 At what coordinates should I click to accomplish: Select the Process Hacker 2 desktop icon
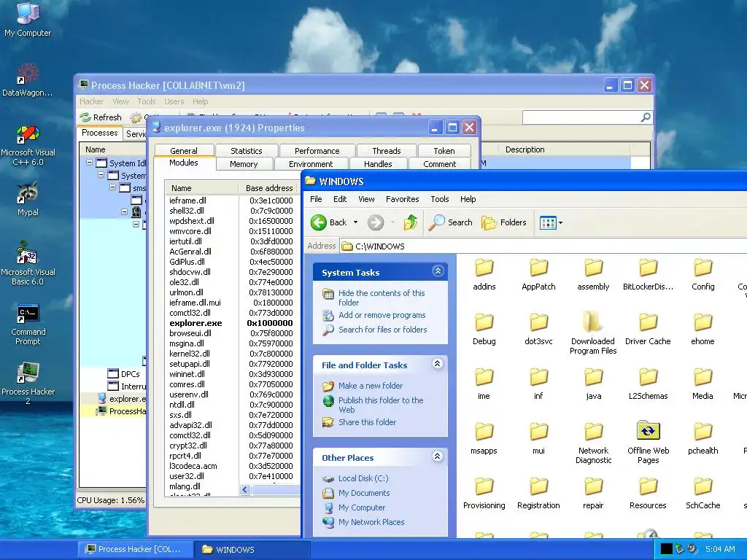(28, 384)
